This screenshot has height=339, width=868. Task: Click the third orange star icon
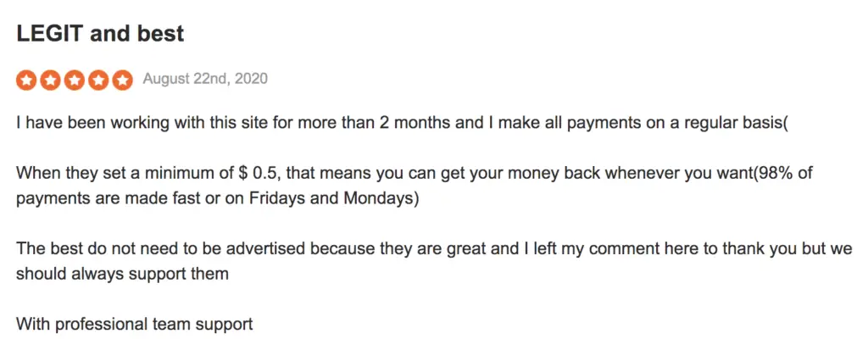pyautogui.click(x=75, y=80)
